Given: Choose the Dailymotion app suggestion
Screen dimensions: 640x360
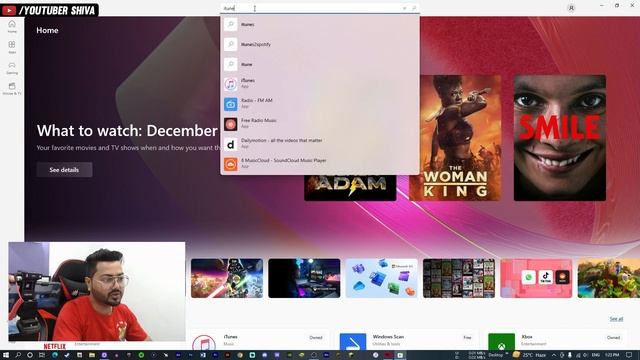Looking at the screenshot, I should coord(320,144).
